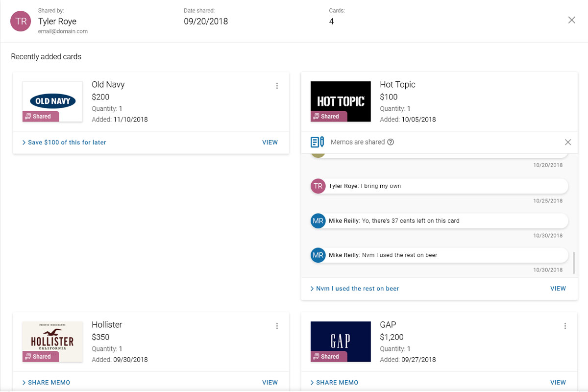Click VIEW on the Old Navy card
588x392 pixels.
[x=270, y=143]
